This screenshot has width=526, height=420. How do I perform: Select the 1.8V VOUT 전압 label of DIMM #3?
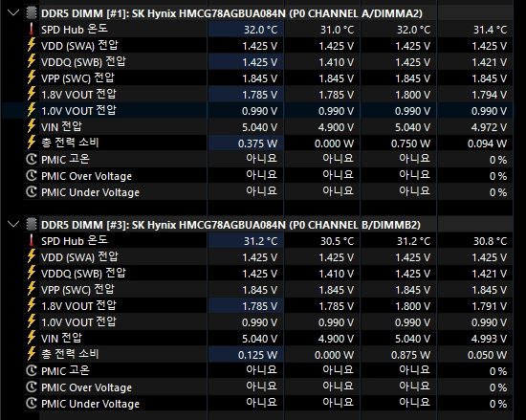pyautogui.click(x=78, y=306)
